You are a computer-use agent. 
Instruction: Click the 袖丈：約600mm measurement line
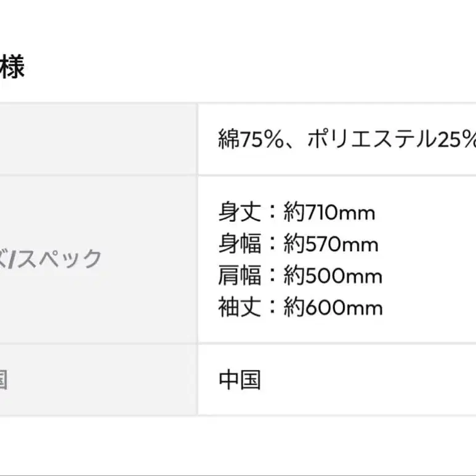point(301,307)
